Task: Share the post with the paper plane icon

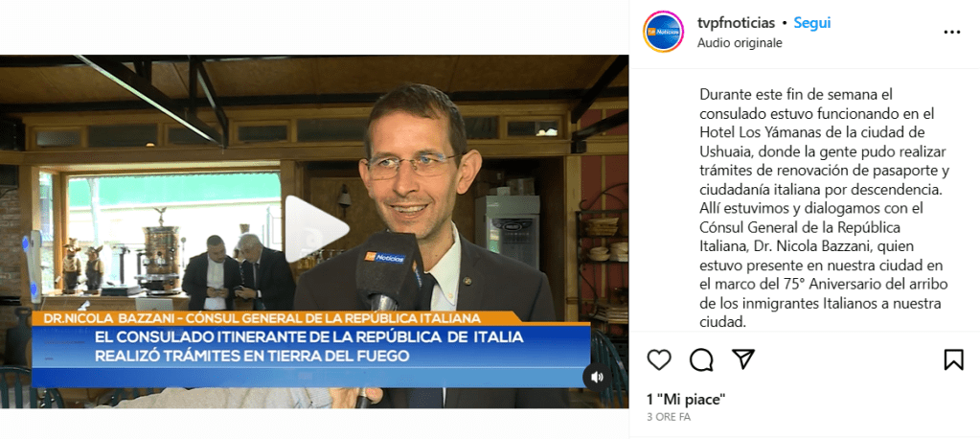Action: click(x=743, y=358)
